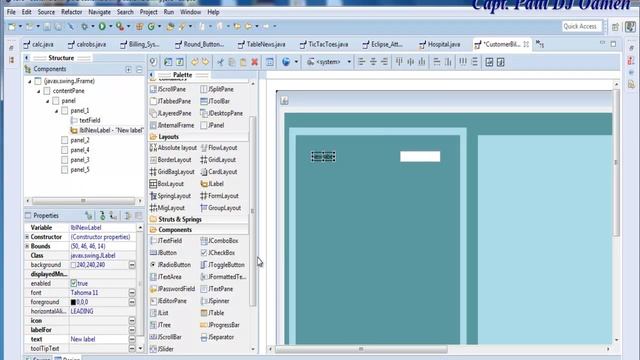The image size is (640, 360).
Task: Pick JToggleButton from the palette
Action: (x=222, y=265)
